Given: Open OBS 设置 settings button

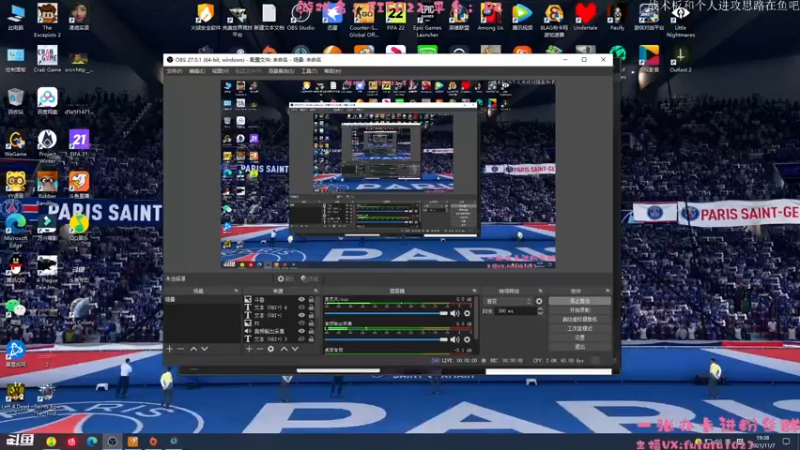Looking at the screenshot, I should [x=580, y=338].
